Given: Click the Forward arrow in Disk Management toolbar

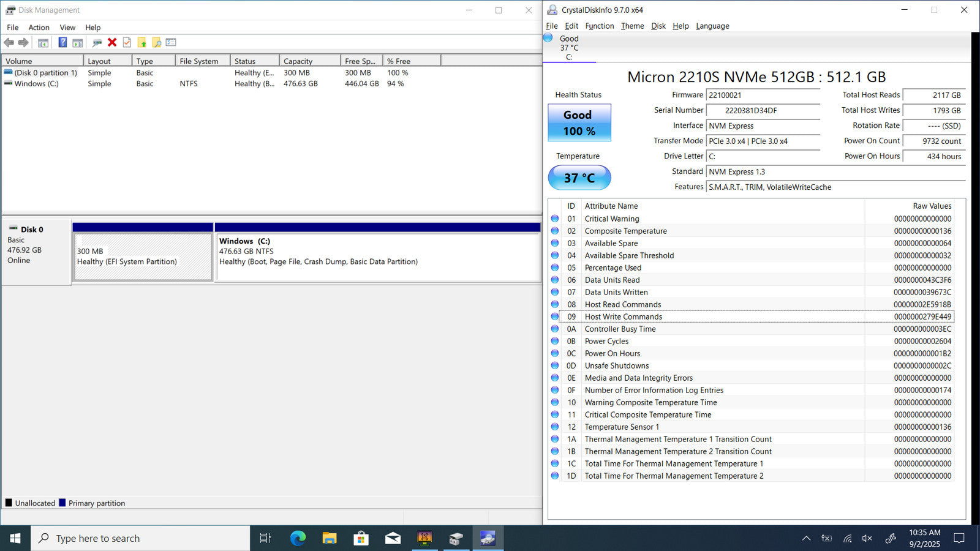Looking at the screenshot, I should 23,42.
